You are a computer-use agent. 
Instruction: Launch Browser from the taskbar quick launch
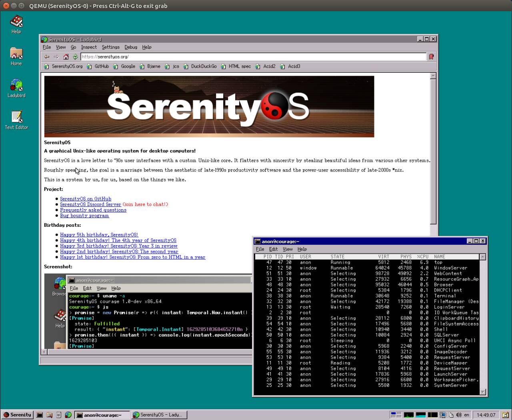[x=68, y=415]
